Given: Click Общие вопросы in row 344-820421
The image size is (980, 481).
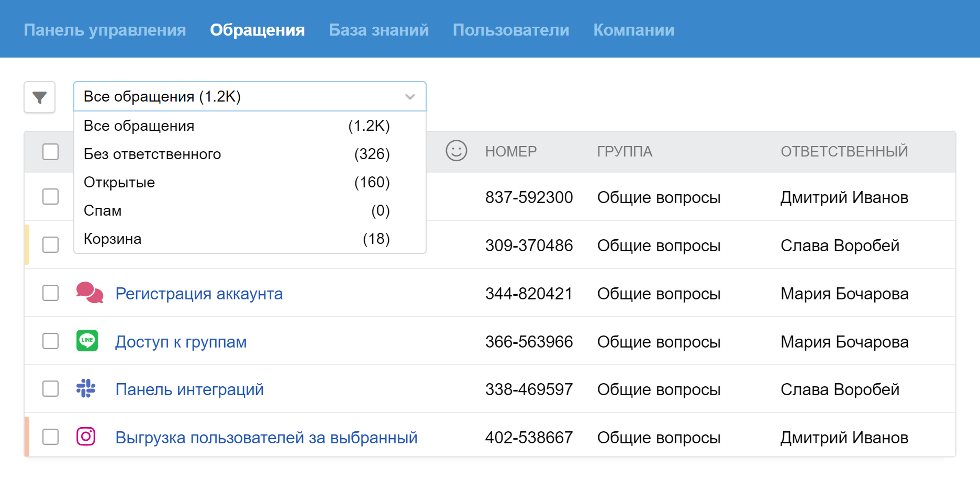Looking at the screenshot, I should point(659,294).
